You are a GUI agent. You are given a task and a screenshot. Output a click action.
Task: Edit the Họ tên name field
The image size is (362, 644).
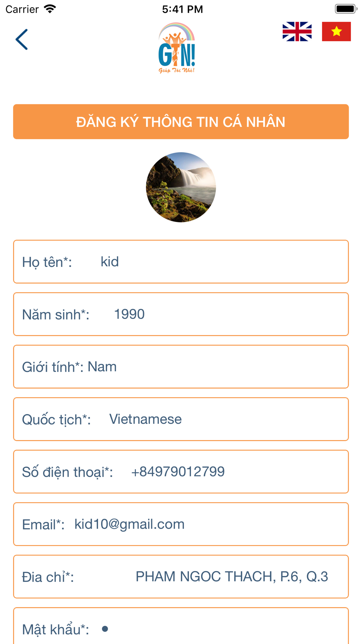(x=217, y=262)
